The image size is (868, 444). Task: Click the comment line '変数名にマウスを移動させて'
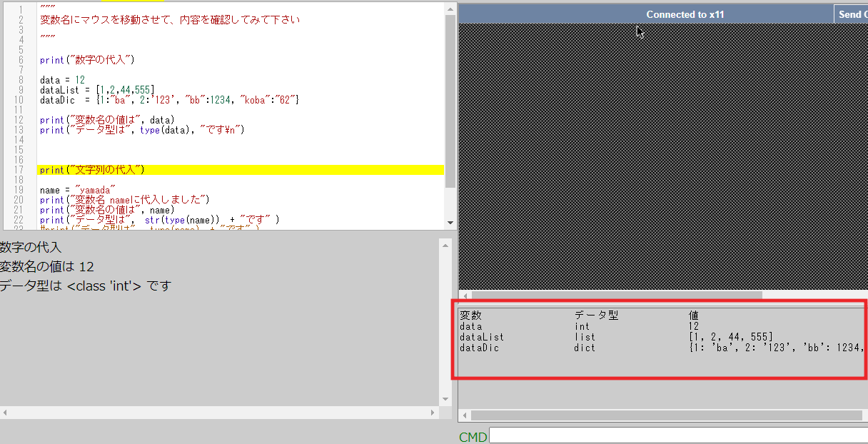coord(170,20)
